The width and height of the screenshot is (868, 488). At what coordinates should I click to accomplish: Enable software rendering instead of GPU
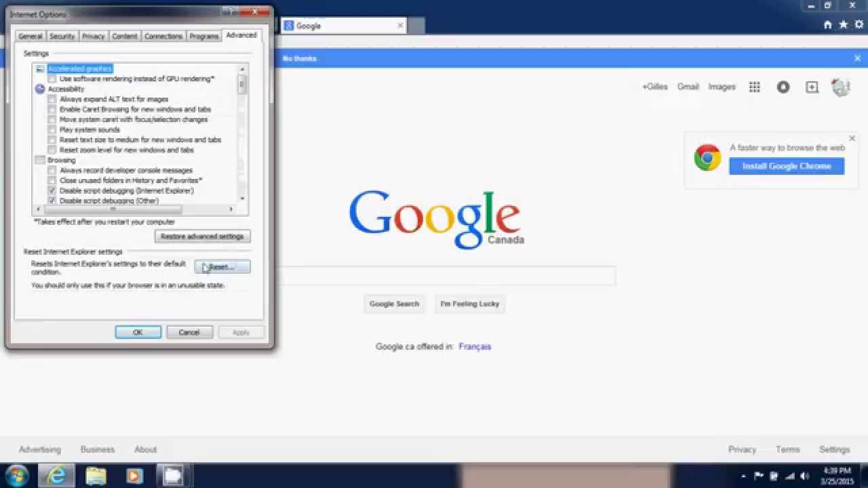(x=52, y=79)
